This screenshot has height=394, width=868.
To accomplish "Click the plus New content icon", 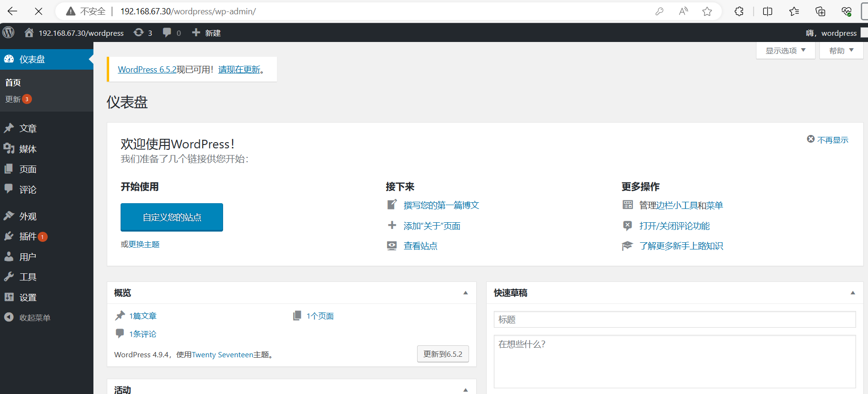I will 196,32.
